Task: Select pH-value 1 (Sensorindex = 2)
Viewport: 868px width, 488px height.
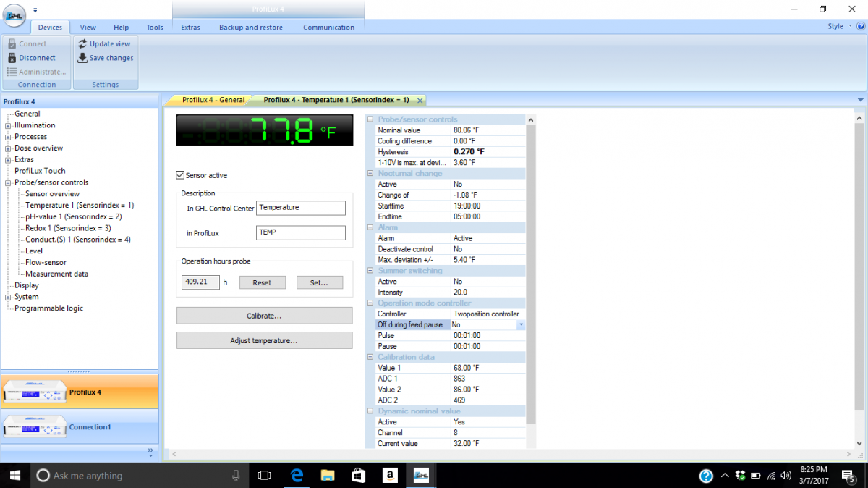Action: click(x=73, y=216)
